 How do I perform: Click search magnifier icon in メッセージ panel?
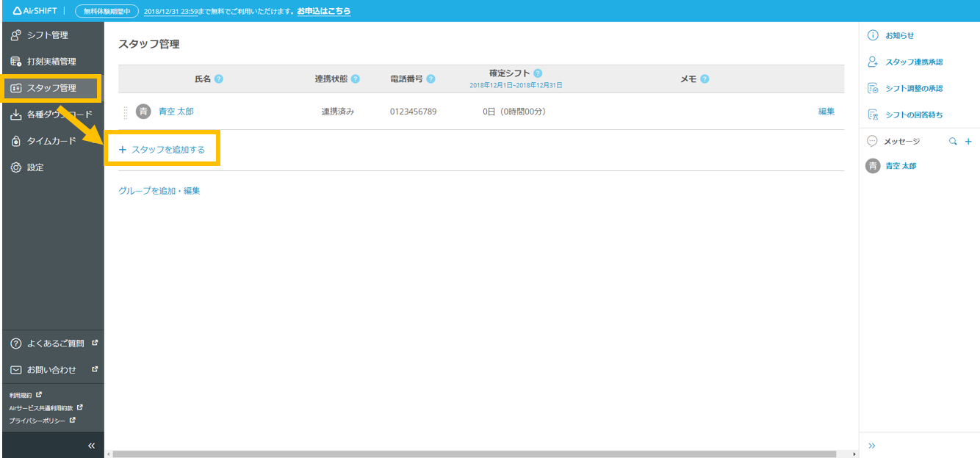(x=953, y=142)
